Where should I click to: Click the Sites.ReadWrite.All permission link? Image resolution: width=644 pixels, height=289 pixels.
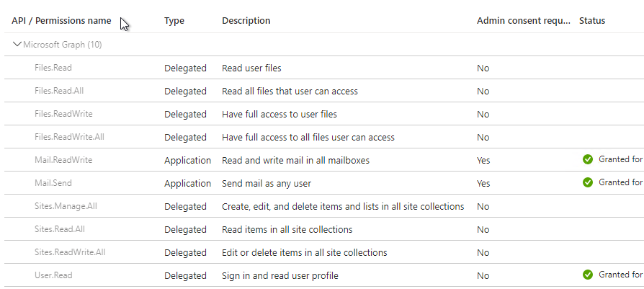[70, 252]
